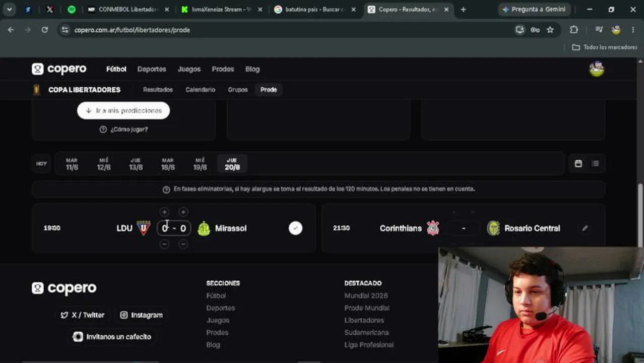Open the pinned Spotify browser tab
644x363 pixels.
click(x=72, y=9)
